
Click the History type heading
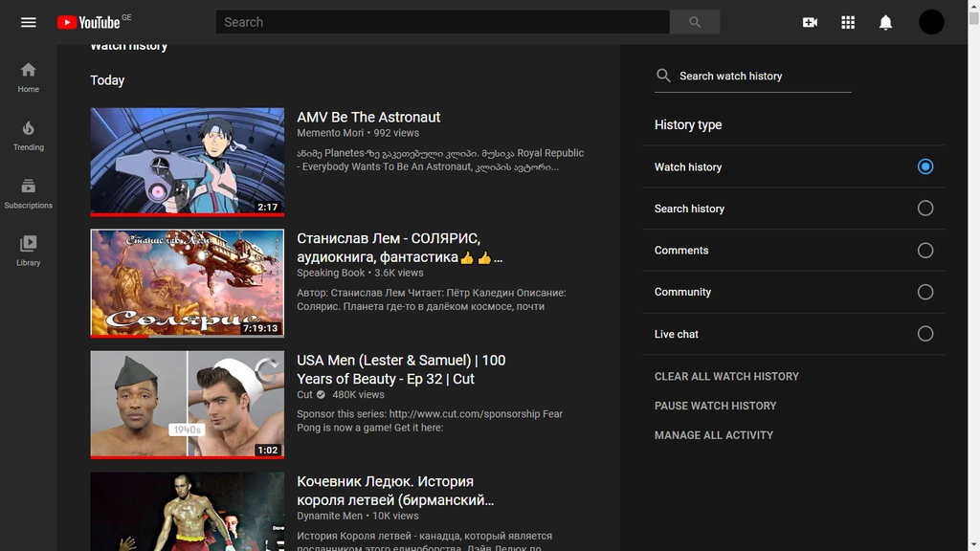click(688, 125)
